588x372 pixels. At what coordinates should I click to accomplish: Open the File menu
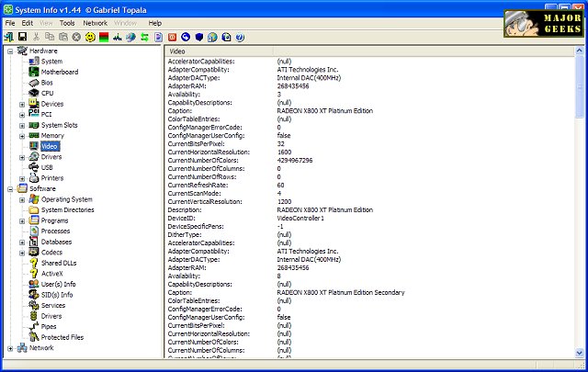coord(10,23)
